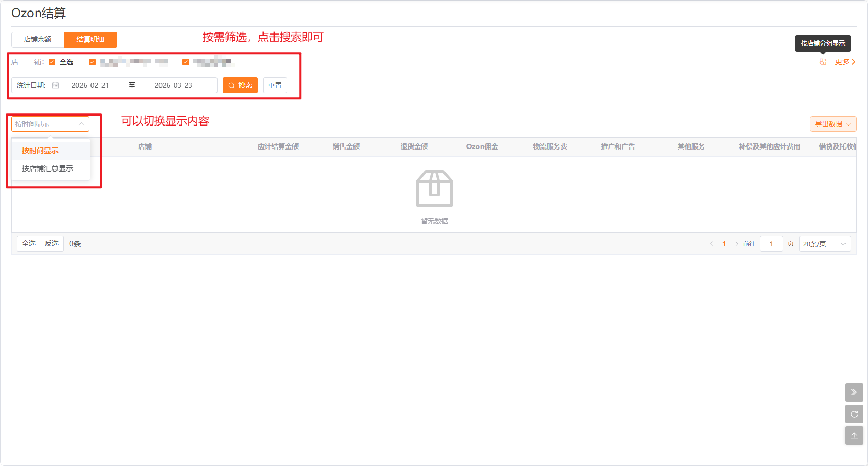The height and width of the screenshot is (466, 868).
Task: Toggle the 全选 store checkbox
Action: [52, 62]
